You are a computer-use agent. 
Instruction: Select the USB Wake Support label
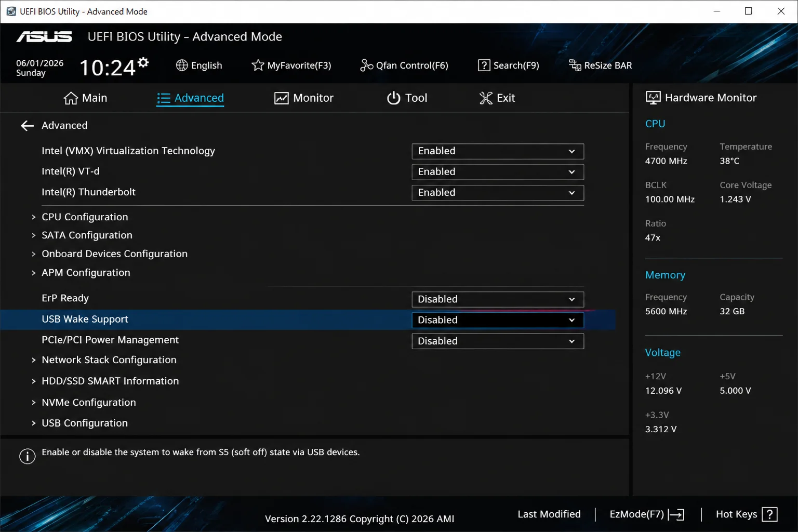click(85, 319)
